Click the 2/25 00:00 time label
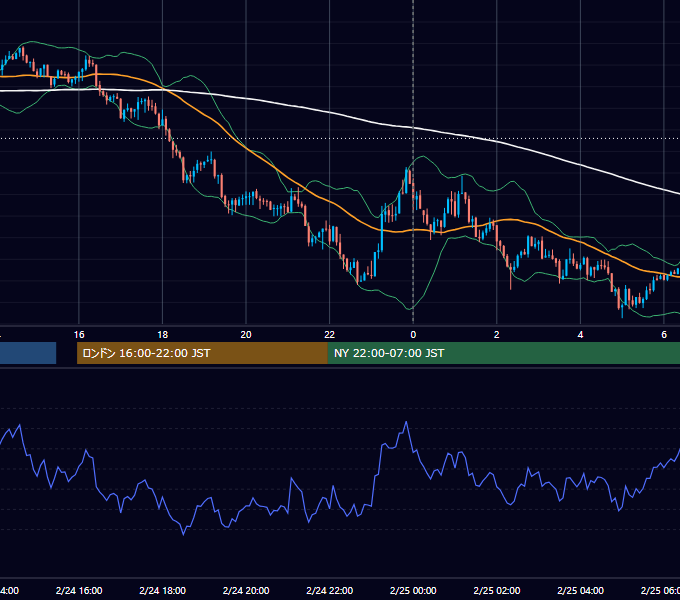680x600 pixels. (x=413, y=590)
